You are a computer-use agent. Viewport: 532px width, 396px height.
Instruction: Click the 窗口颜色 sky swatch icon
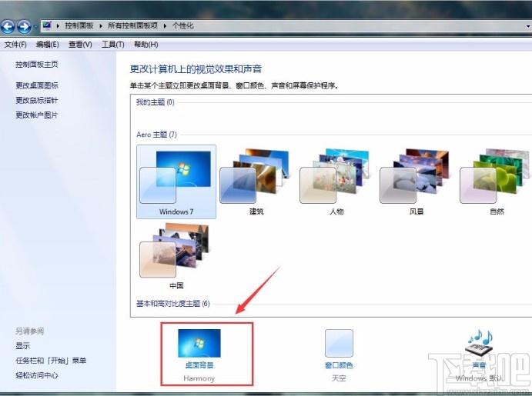[339, 343]
